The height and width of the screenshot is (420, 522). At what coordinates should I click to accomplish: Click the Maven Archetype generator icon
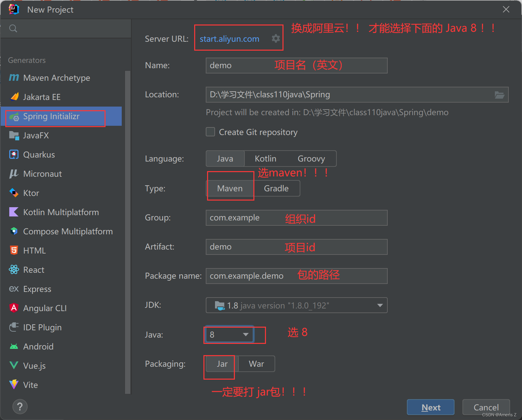[x=14, y=78]
